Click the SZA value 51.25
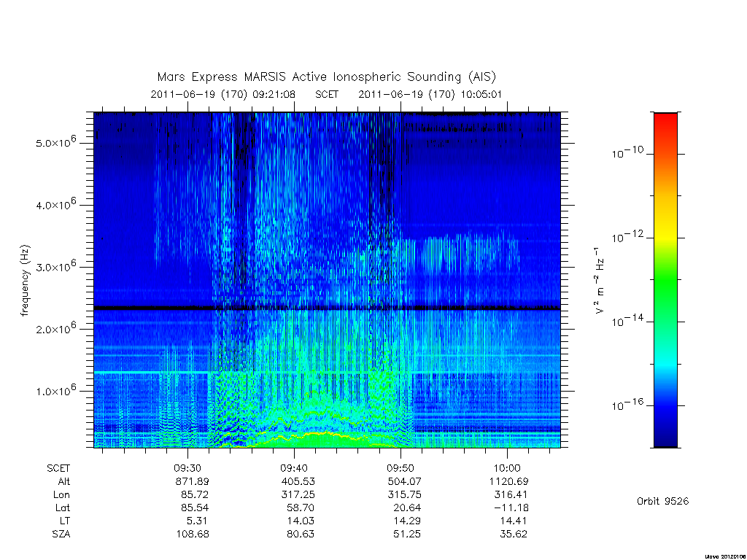The height and width of the screenshot is (560, 747). pos(407,534)
